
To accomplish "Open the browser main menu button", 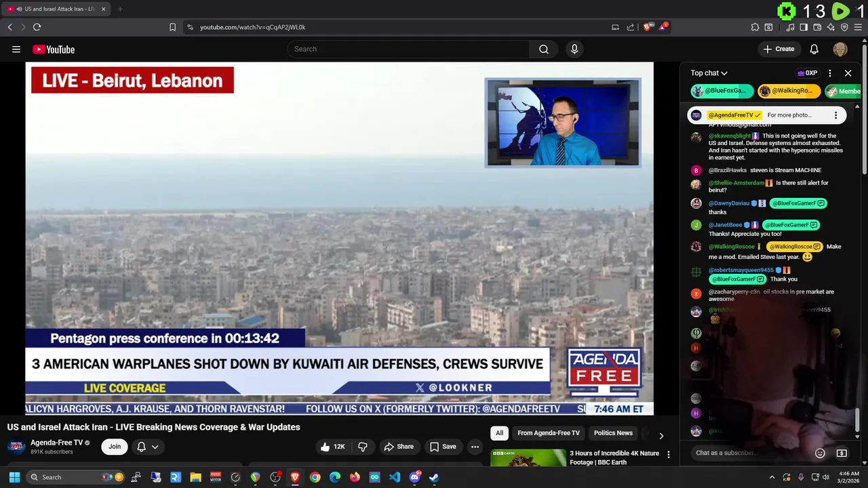I will 858,27.
